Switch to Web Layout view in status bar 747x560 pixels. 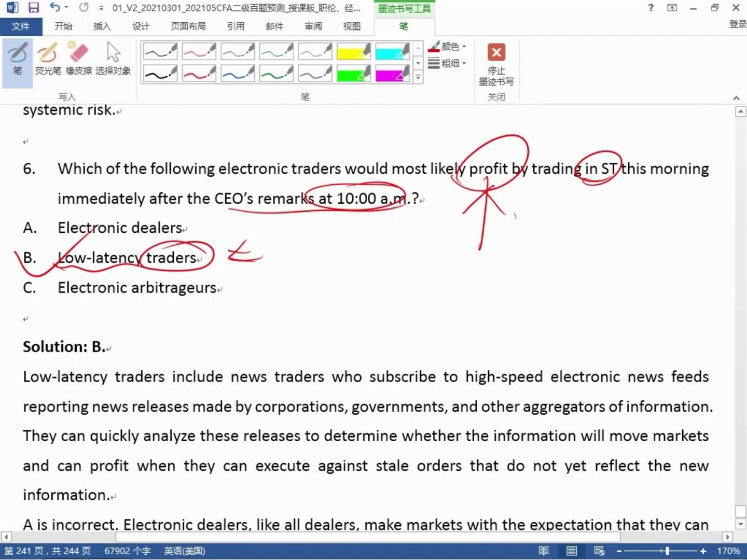pyautogui.click(x=599, y=551)
